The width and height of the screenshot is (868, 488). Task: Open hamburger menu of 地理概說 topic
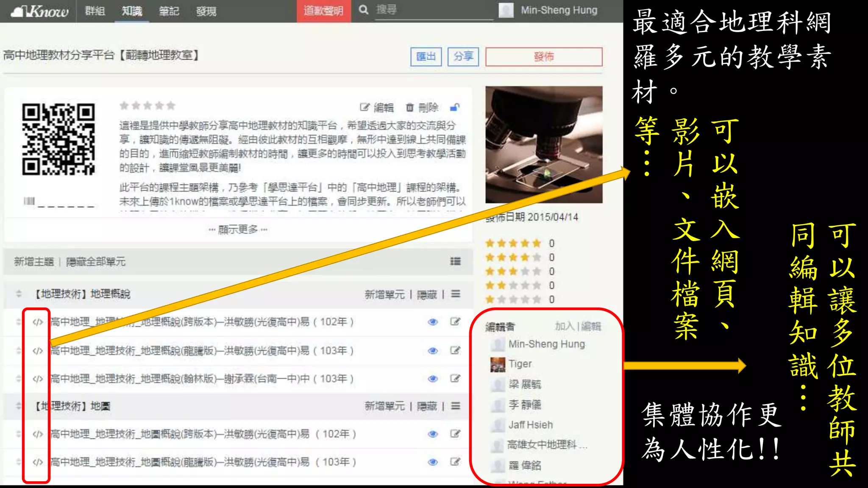tap(456, 294)
